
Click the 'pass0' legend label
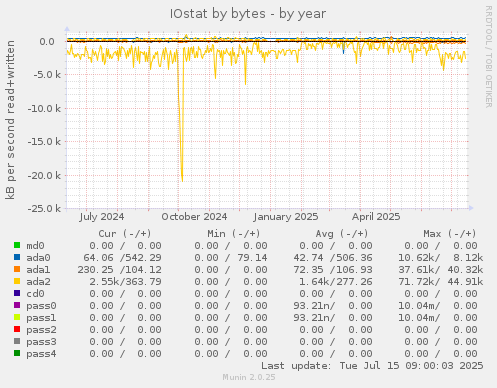41,306
